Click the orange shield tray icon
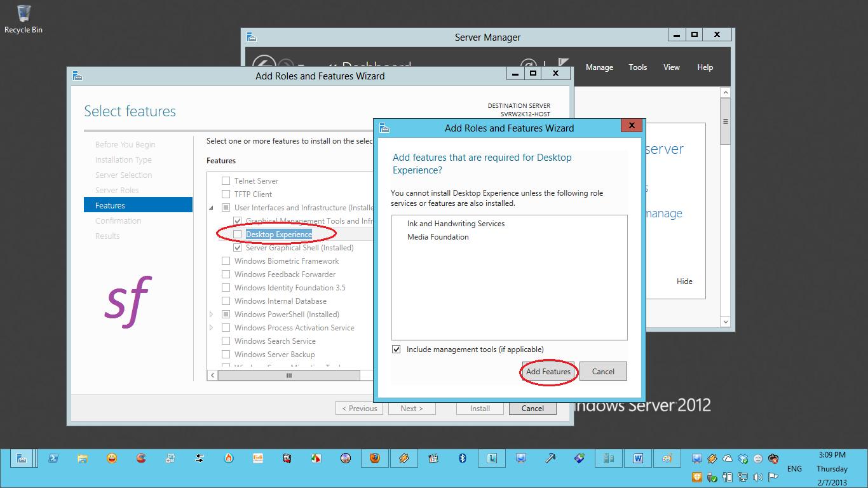868x488 pixels. pyautogui.click(x=696, y=477)
